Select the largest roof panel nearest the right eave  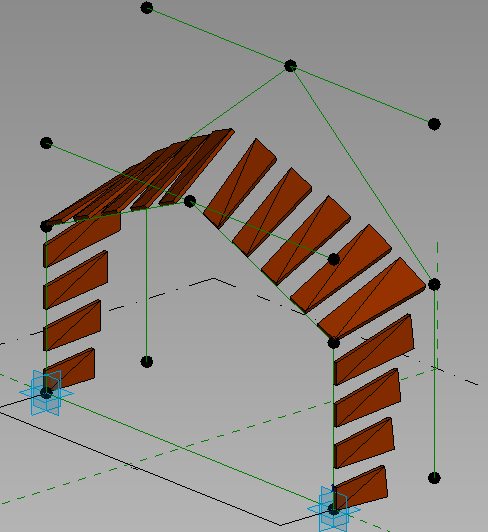372,299
